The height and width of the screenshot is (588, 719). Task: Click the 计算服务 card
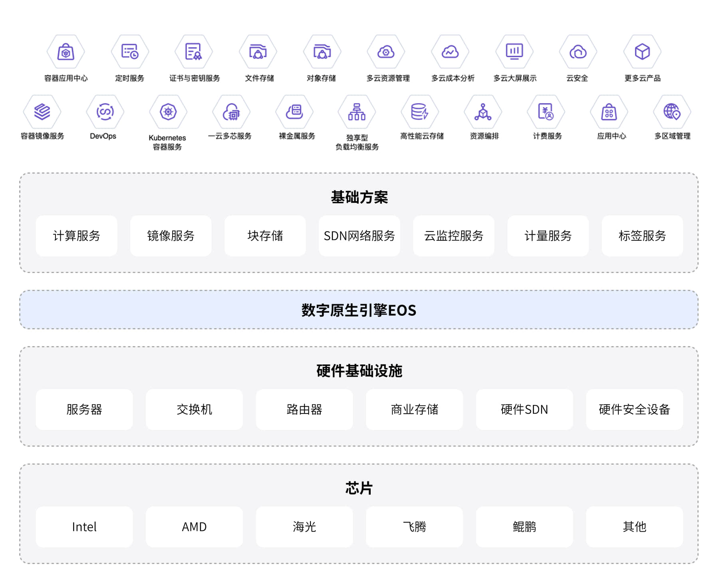tap(76, 236)
